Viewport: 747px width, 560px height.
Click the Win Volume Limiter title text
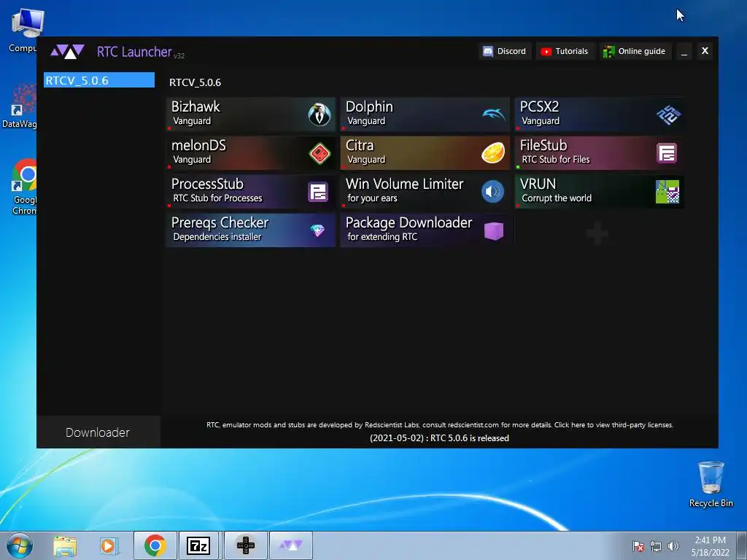pos(404,184)
